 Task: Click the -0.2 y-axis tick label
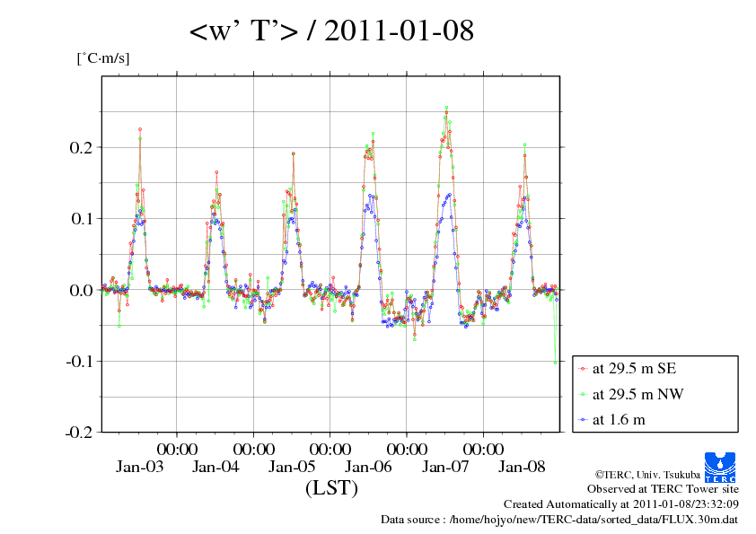80,432
